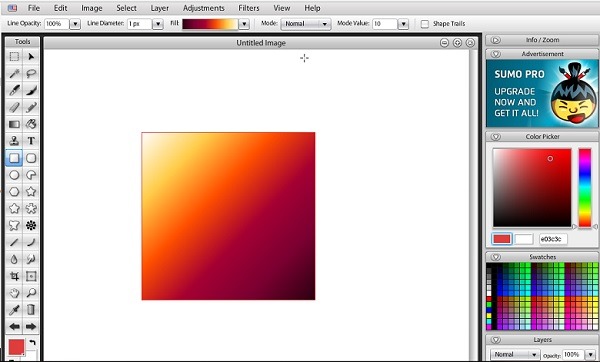Open the layer Opacity dropdown arrow

tap(590, 355)
